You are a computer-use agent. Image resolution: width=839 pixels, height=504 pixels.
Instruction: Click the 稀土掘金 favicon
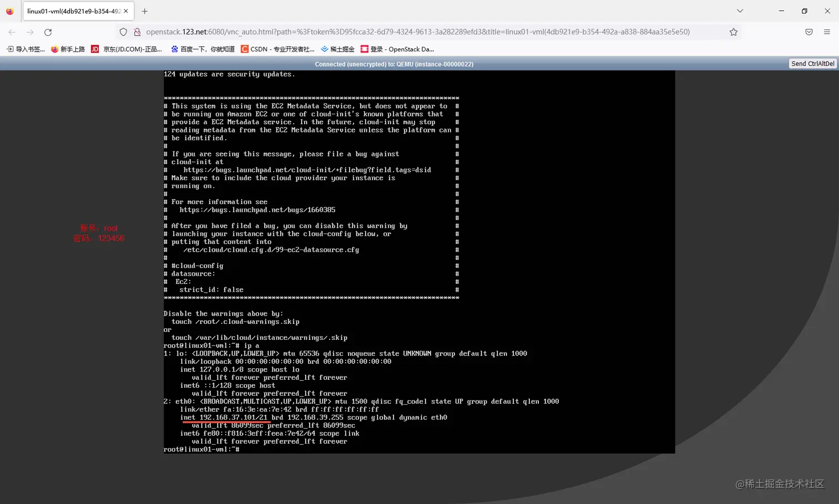(325, 49)
